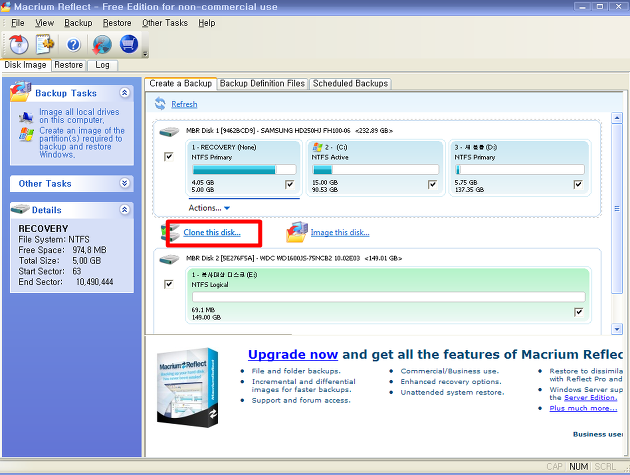Click the Clone this disk link
This screenshot has width=630, height=475.
tap(212, 232)
